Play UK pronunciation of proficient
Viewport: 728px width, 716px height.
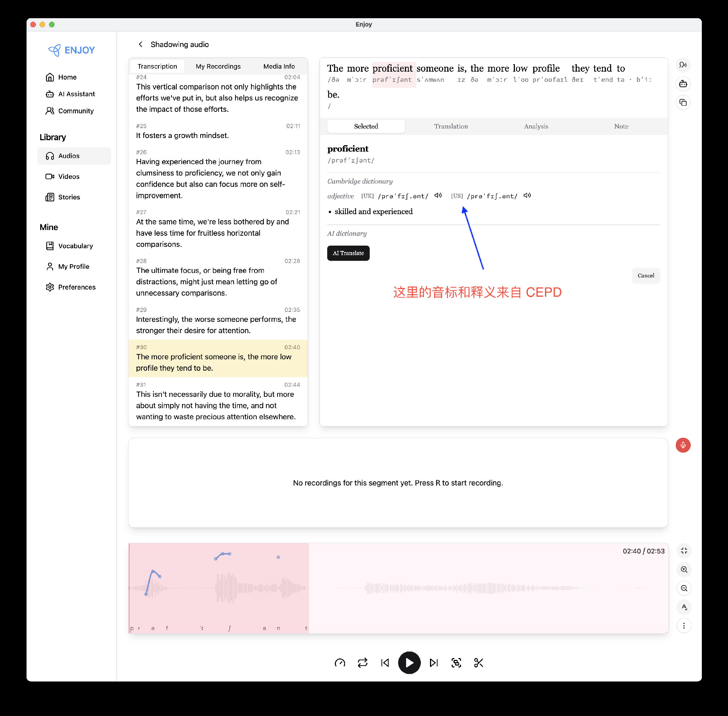click(x=438, y=196)
